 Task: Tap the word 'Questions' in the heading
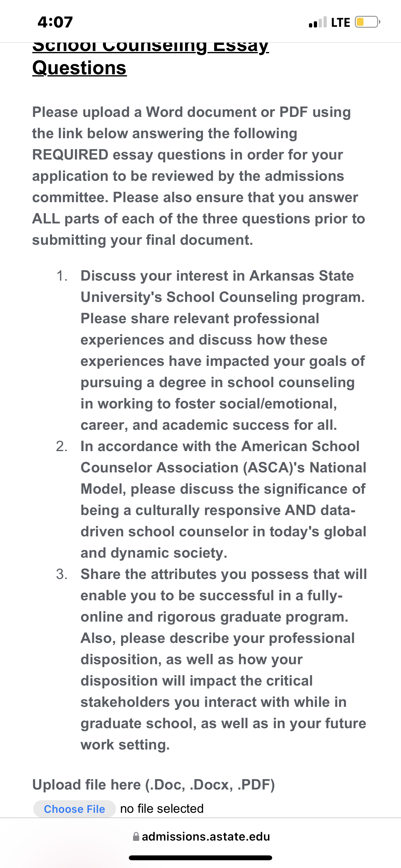point(79,68)
